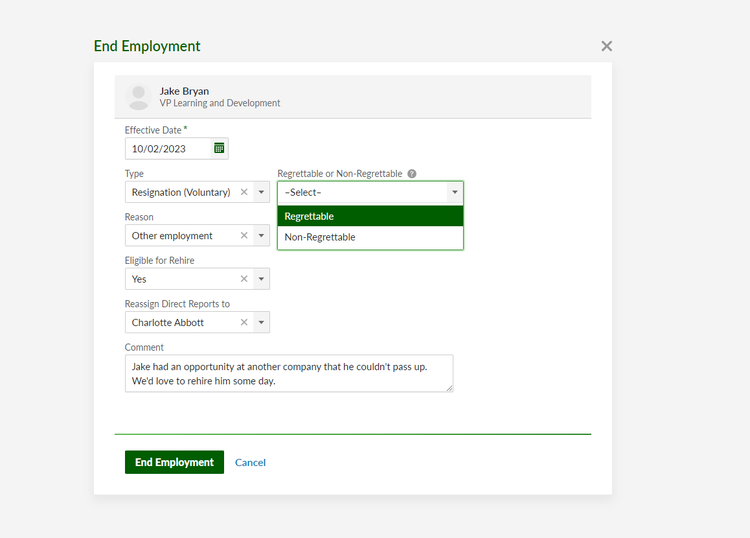Click the Effective Date input field
The width and height of the screenshot is (750, 538).
(168, 149)
